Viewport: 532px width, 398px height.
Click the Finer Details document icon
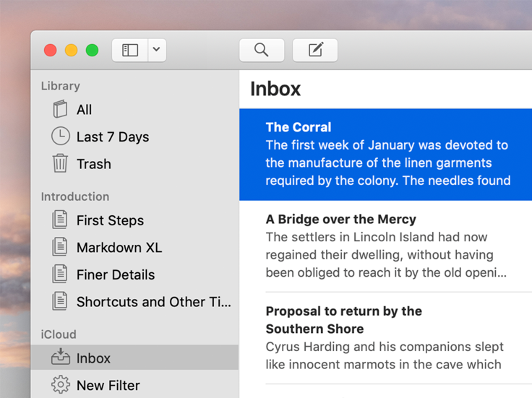coord(60,274)
